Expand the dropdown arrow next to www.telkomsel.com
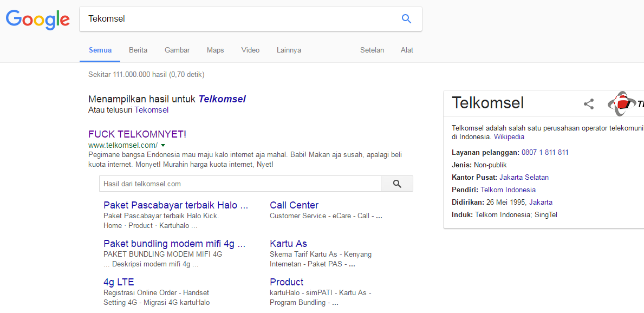 163,145
